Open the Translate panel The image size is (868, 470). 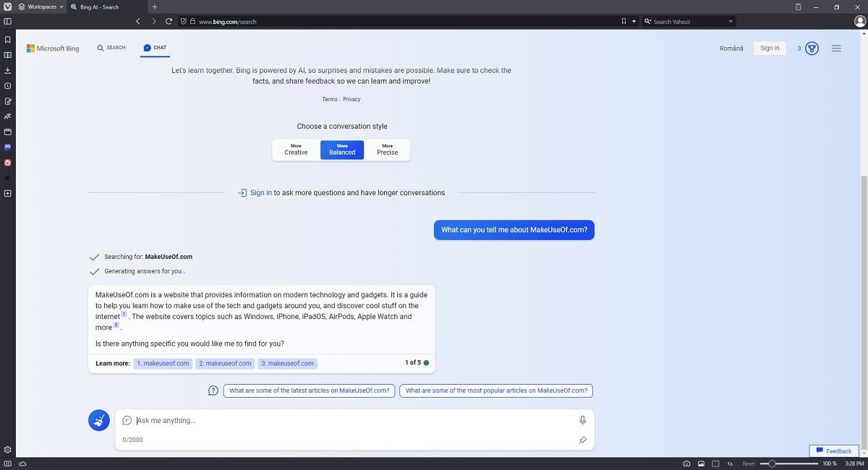click(7, 116)
